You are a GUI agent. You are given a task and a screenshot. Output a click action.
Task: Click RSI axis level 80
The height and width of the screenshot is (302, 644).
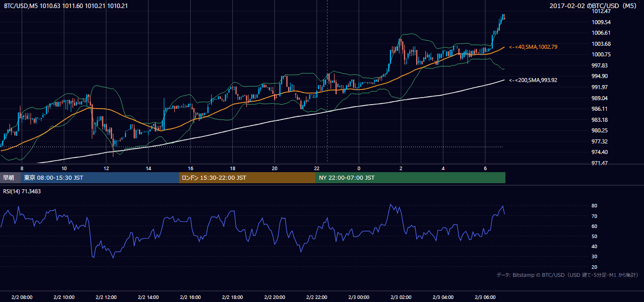click(x=595, y=206)
